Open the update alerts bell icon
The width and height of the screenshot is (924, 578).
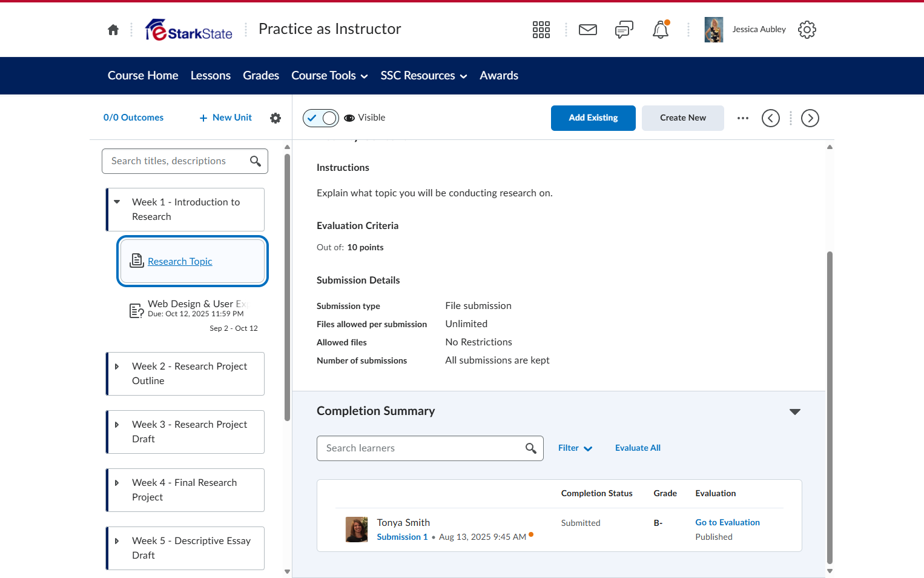click(x=661, y=30)
